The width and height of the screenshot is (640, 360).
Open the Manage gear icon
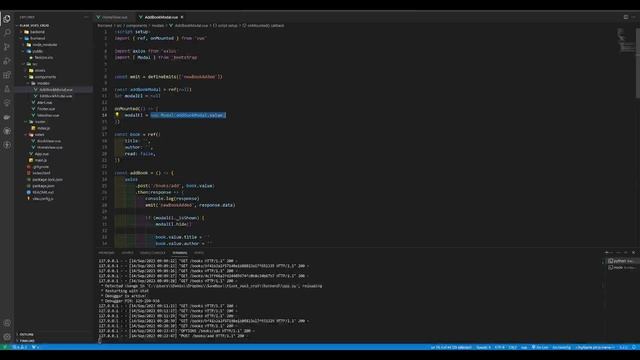(7, 337)
